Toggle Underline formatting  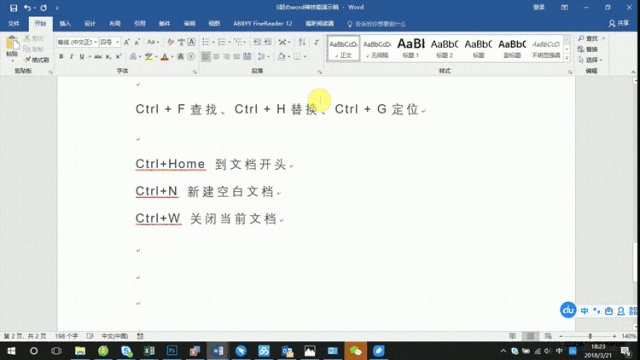(x=82, y=57)
